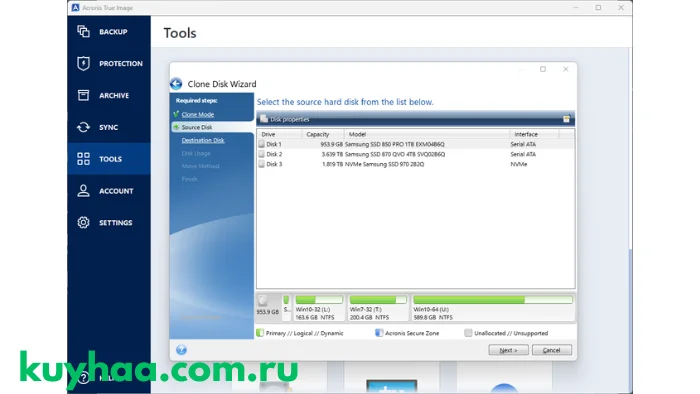700x394 pixels.
Task: Click the Win7-32 (T:) partition bar
Action: coord(378,300)
